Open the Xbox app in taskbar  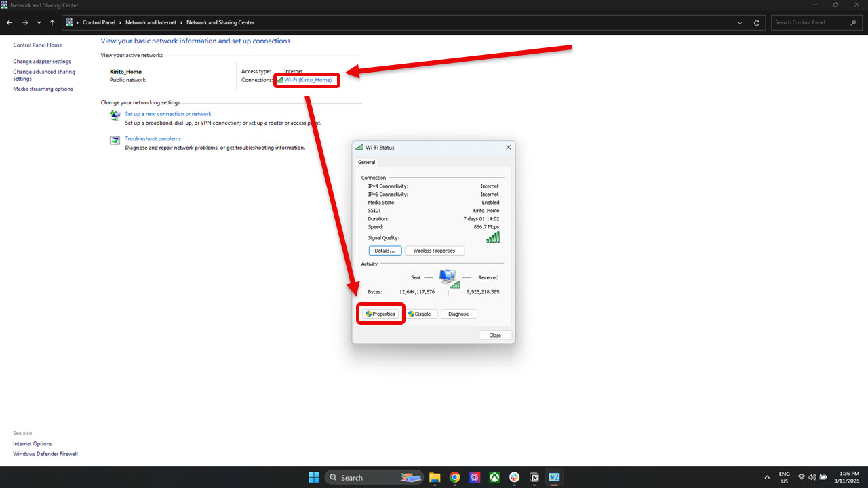pos(494,477)
